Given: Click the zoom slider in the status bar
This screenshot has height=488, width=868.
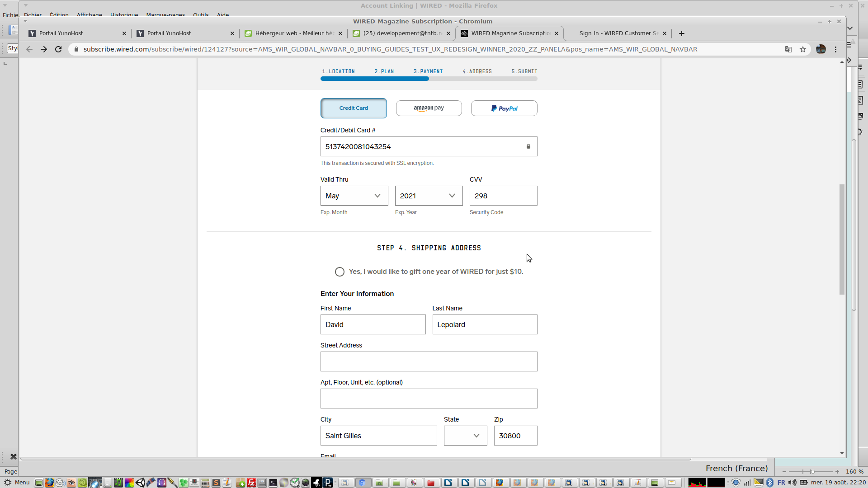Looking at the screenshot, I should (812, 471).
